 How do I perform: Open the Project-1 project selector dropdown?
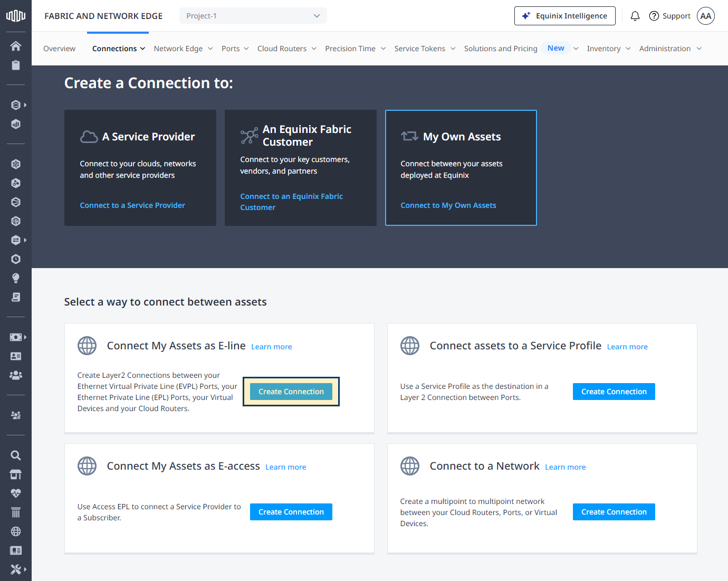[253, 16]
